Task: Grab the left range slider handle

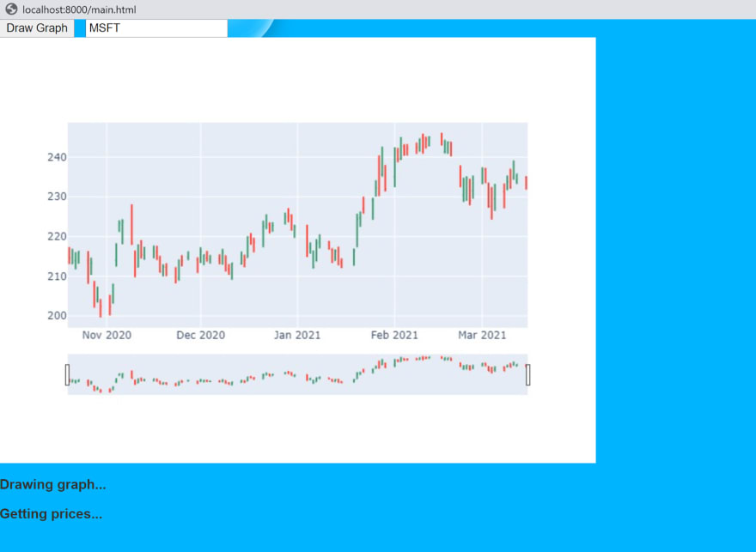Action: coord(67,375)
